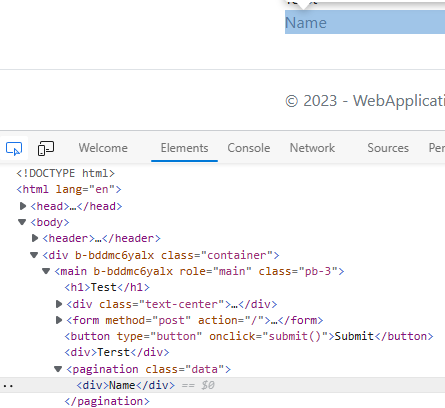Select the h1 Test element row
The image size is (445, 408).
pyautogui.click(x=107, y=287)
